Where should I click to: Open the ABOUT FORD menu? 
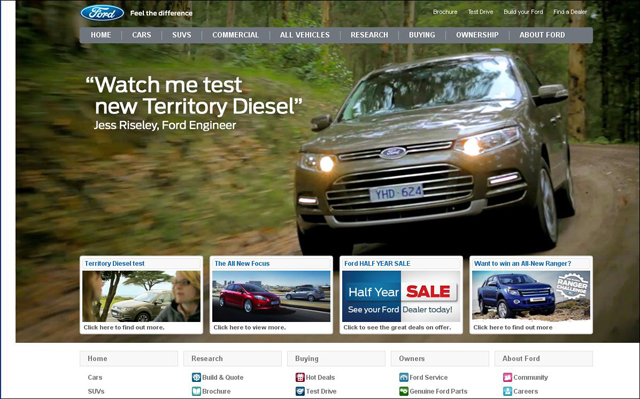542,35
